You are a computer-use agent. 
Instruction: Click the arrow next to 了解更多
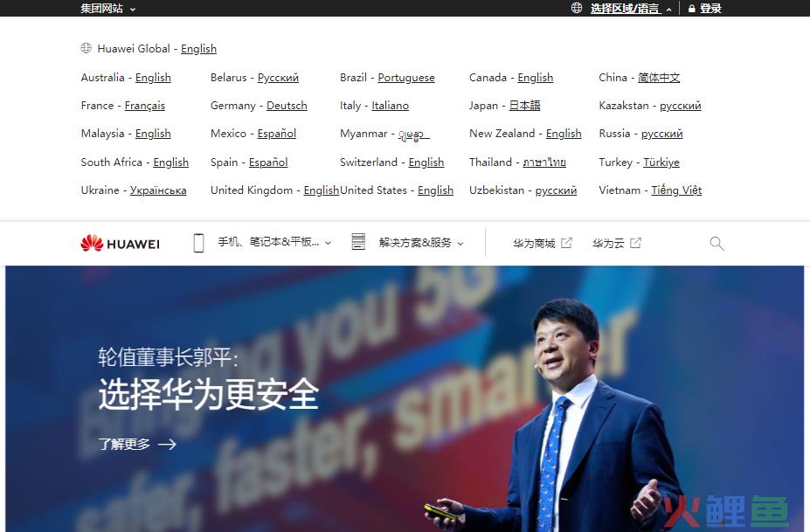pos(167,444)
